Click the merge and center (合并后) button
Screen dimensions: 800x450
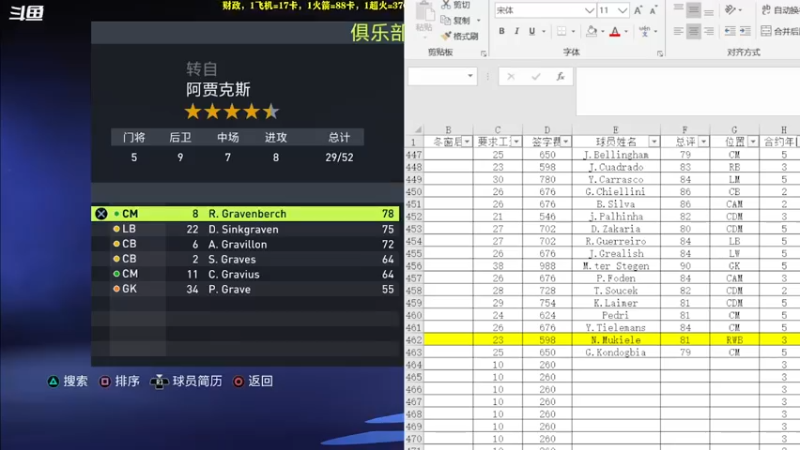(x=780, y=31)
